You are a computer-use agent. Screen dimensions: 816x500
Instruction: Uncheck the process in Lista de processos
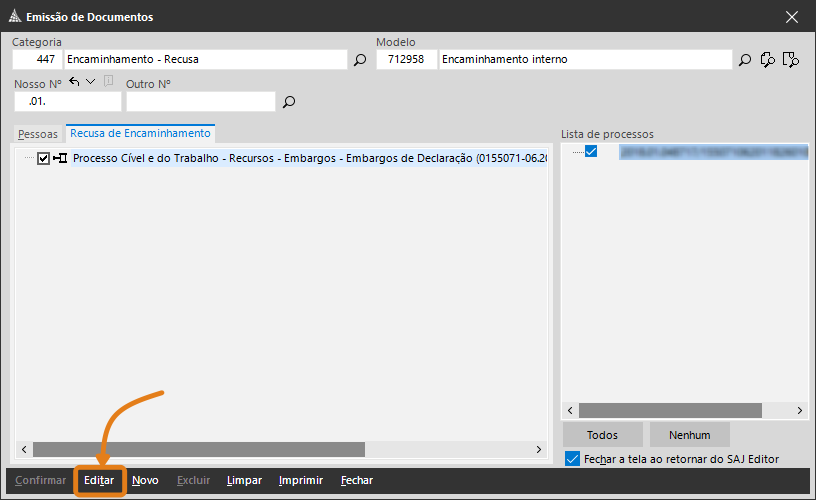pyautogui.click(x=591, y=152)
